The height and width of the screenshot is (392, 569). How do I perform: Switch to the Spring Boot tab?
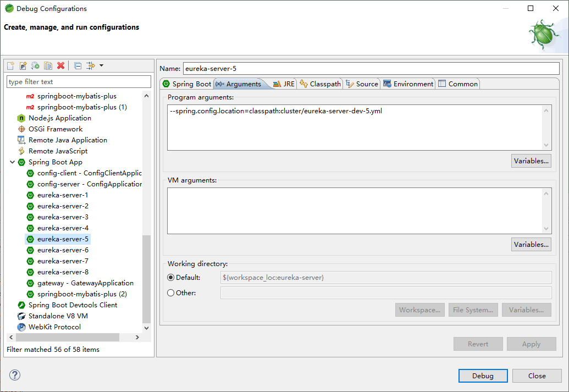pyautogui.click(x=187, y=84)
